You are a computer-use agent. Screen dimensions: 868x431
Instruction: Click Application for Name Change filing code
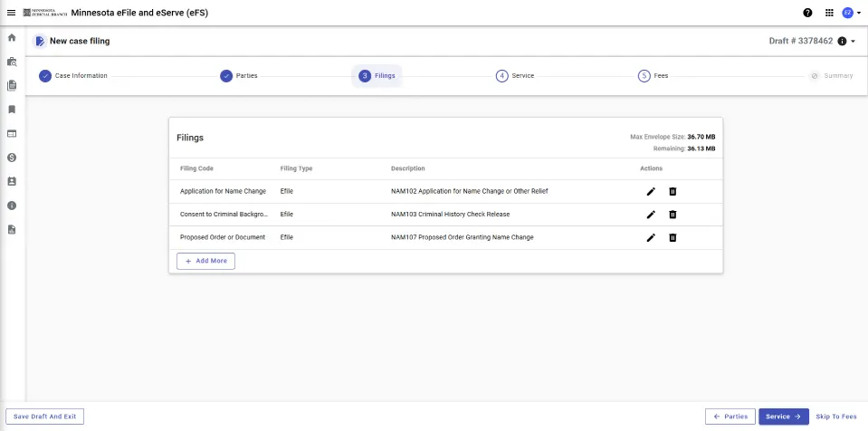[223, 191]
